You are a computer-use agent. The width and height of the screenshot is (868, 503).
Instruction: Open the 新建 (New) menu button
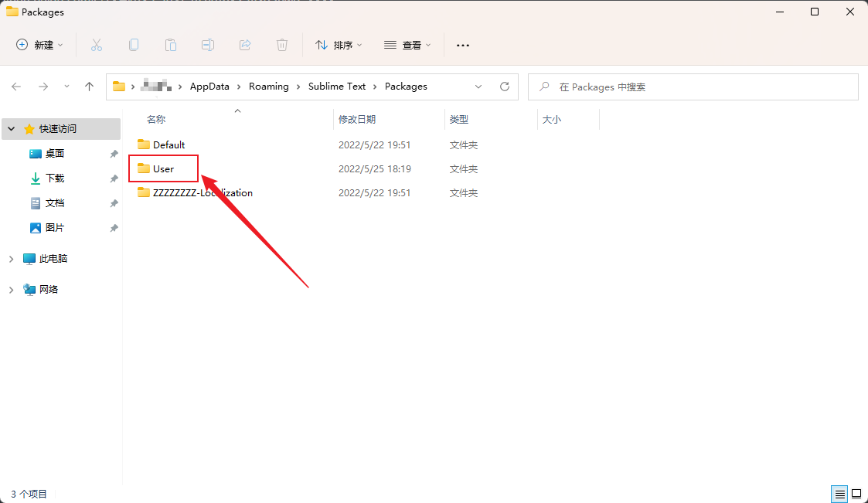coord(39,45)
